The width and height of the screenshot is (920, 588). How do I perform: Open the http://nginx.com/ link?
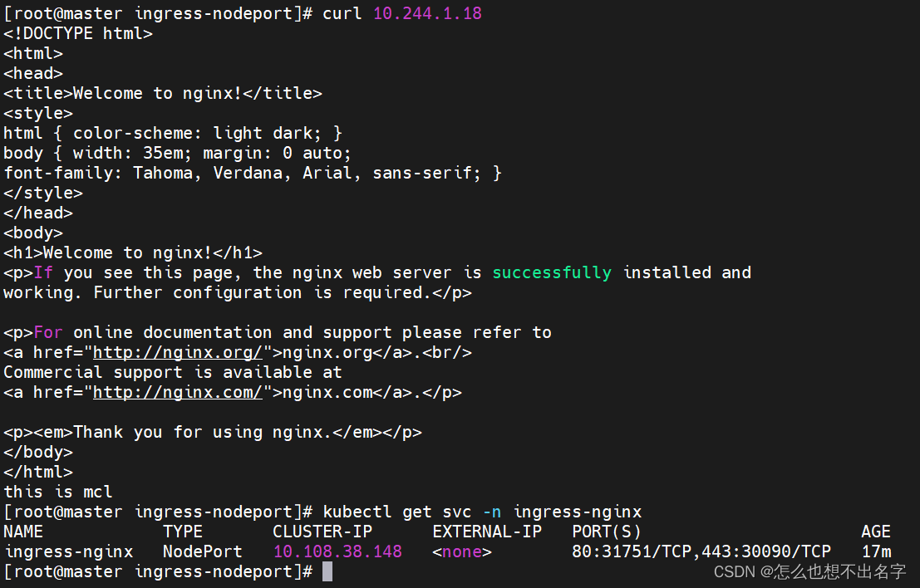click(x=178, y=392)
